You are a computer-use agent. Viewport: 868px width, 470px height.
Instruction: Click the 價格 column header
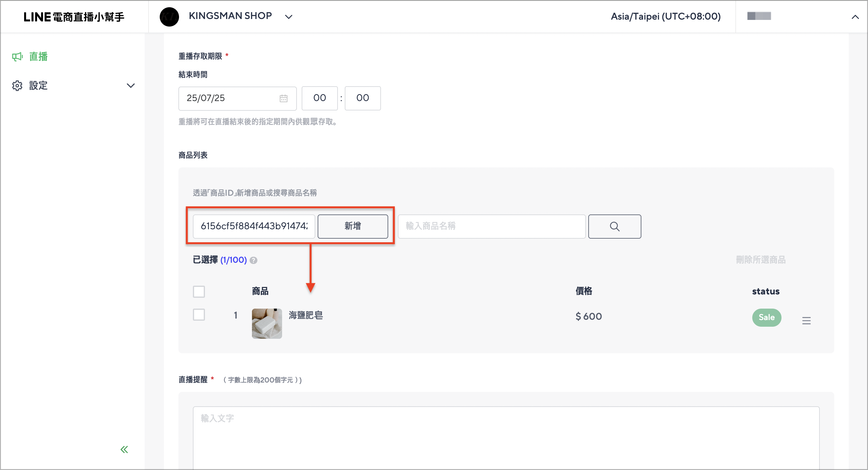coord(583,291)
